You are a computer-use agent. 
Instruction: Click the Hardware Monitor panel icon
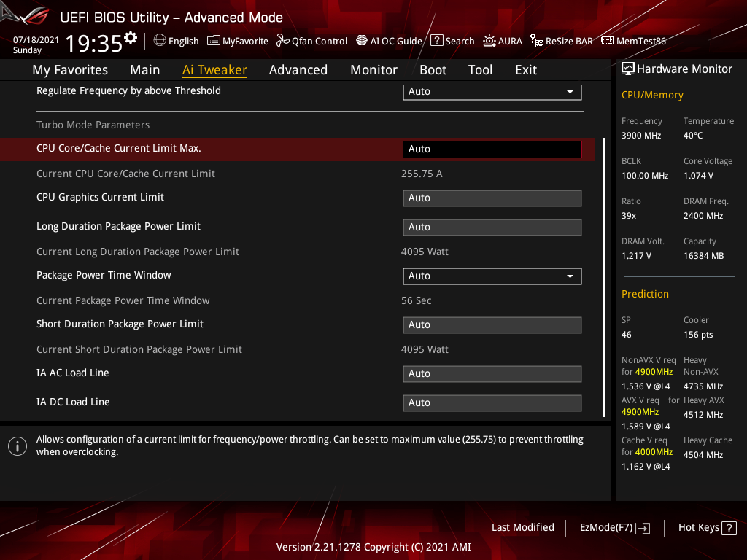coord(629,68)
